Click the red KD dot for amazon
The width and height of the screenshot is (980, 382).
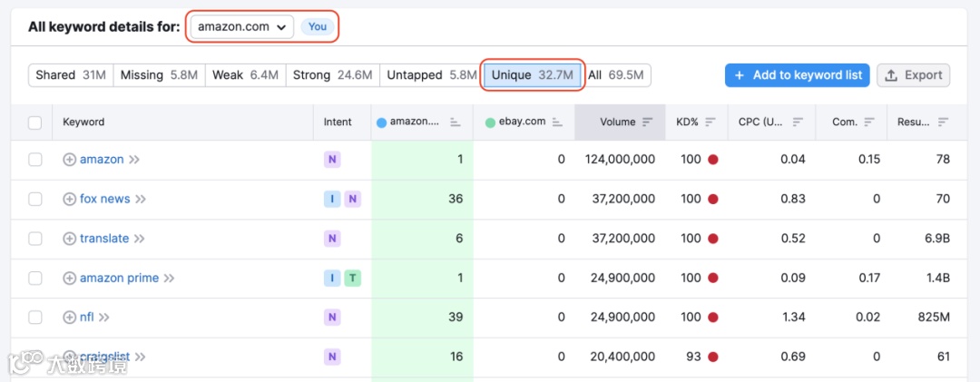pyautogui.click(x=713, y=160)
